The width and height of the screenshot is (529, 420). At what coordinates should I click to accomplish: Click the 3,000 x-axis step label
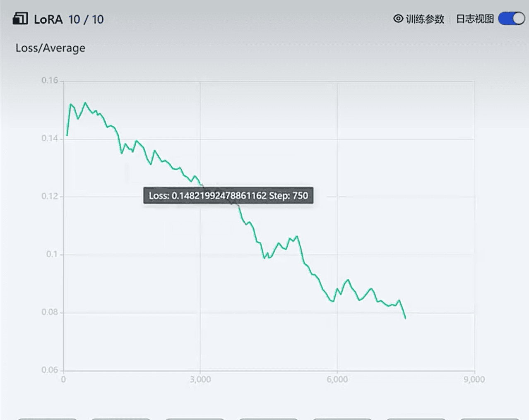(x=200, y=379)
